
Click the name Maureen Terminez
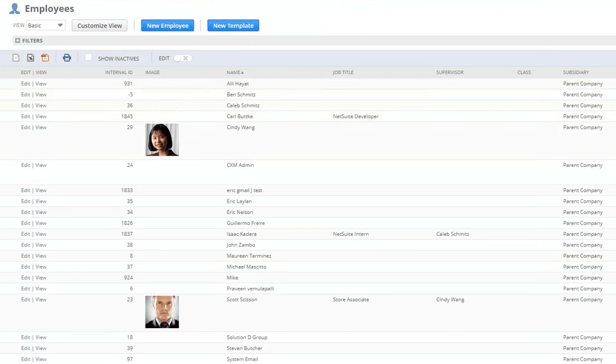pos(249,256)
